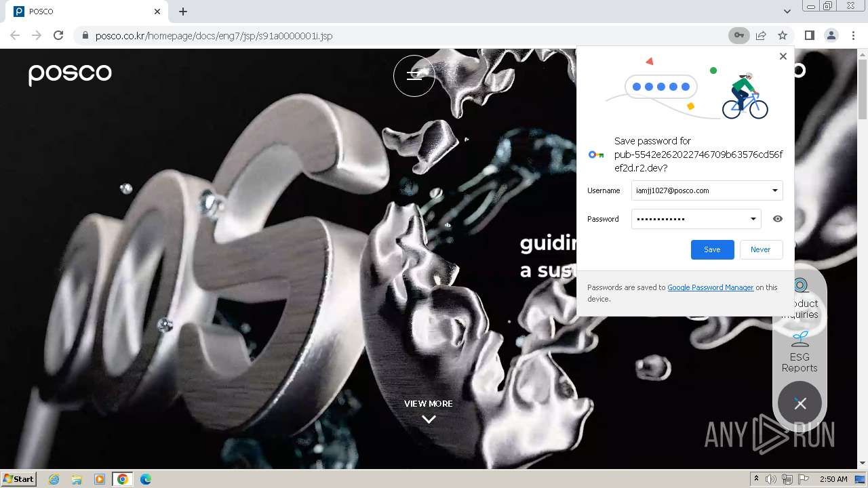Open Windows Media Player from the taskbar
Screen dimensions: 868x488
coord(100,479)
